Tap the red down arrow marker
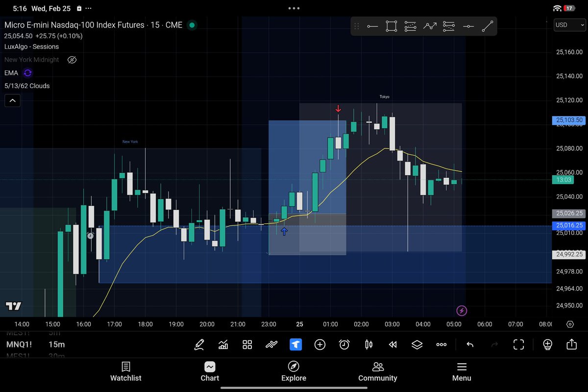Screen dimensions: 588x392 click(x=338, y=109)
